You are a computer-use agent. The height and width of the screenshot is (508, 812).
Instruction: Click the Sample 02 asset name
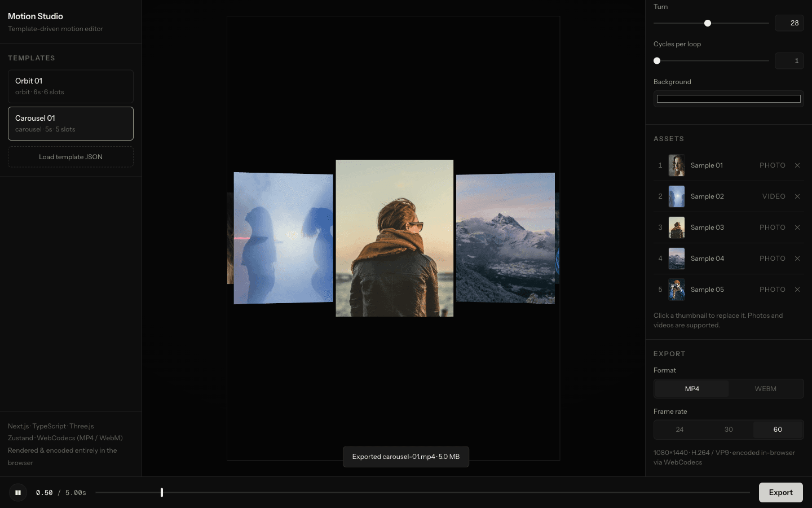click(x=707, y=196)
